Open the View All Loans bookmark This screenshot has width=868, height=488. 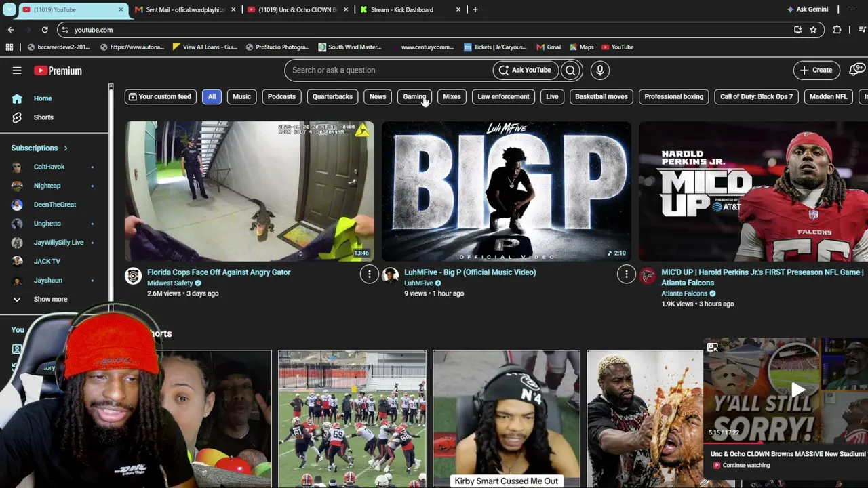[205, 47]
